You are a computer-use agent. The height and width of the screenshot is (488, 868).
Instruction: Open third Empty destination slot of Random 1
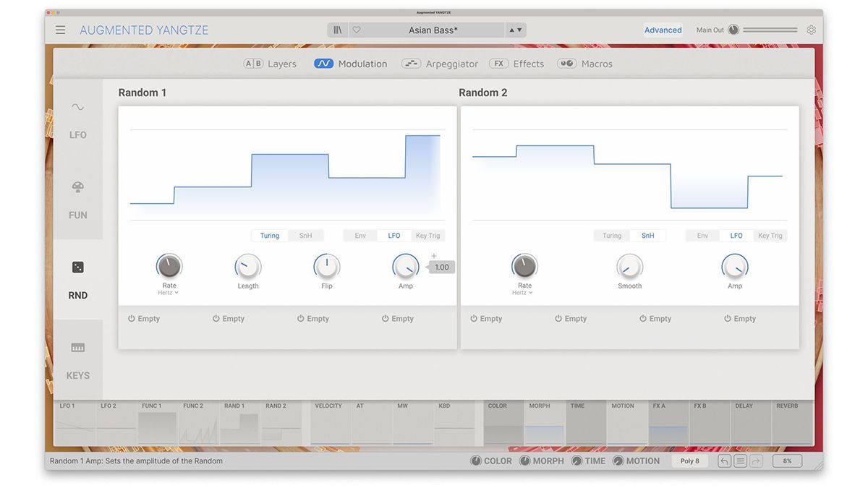tap(314, 319)
